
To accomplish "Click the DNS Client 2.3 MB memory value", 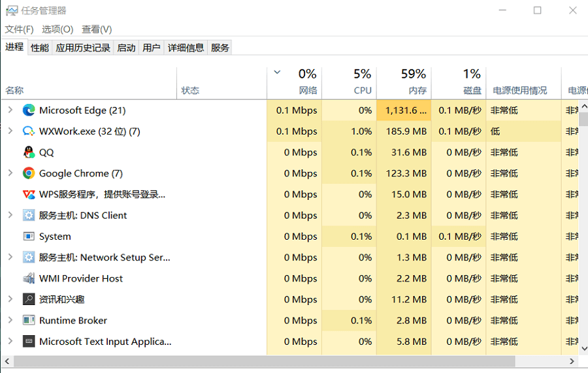I will 412,215.
